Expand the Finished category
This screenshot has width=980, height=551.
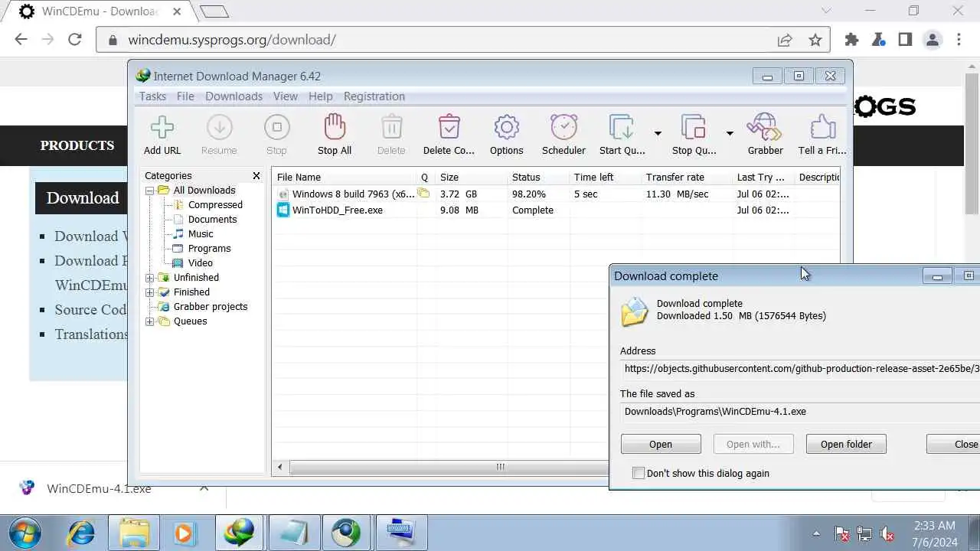click(150, 292)
